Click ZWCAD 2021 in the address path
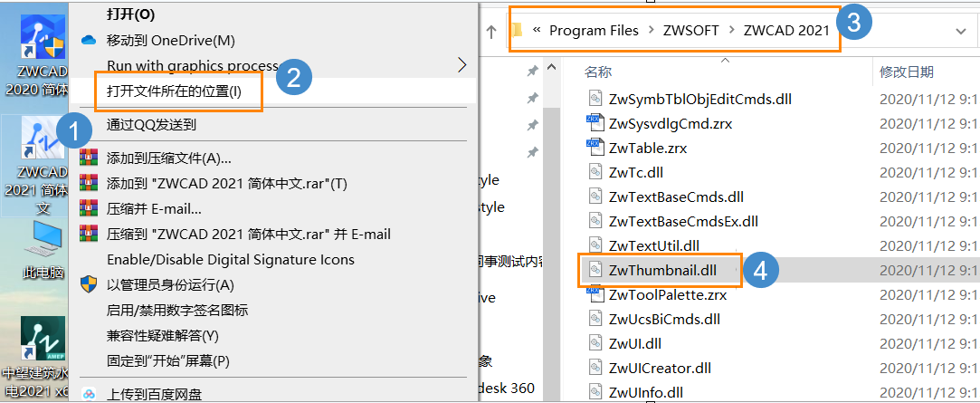This screenshot has width=980, height=403. click(786, 31)
